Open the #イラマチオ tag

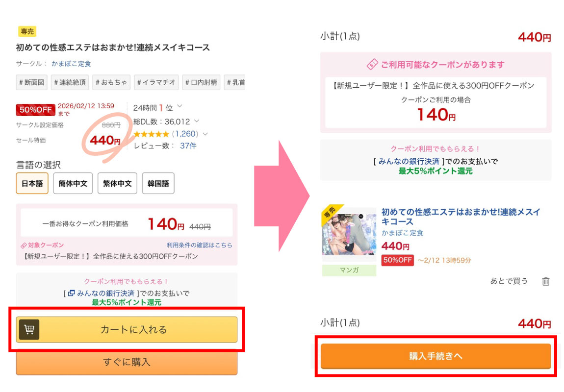[x=156, y=82]
